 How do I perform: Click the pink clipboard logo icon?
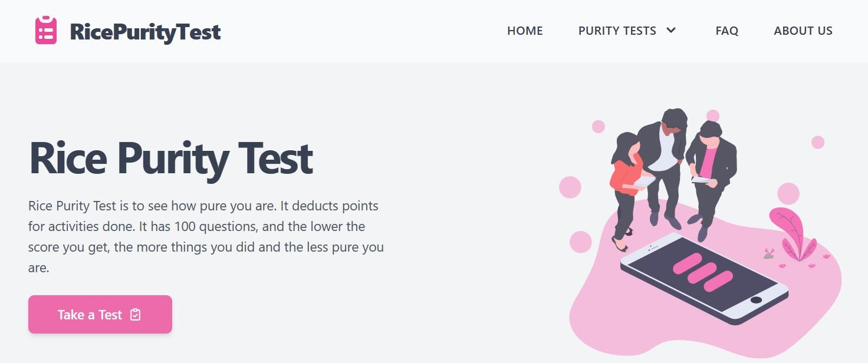[x=46, y=31]
